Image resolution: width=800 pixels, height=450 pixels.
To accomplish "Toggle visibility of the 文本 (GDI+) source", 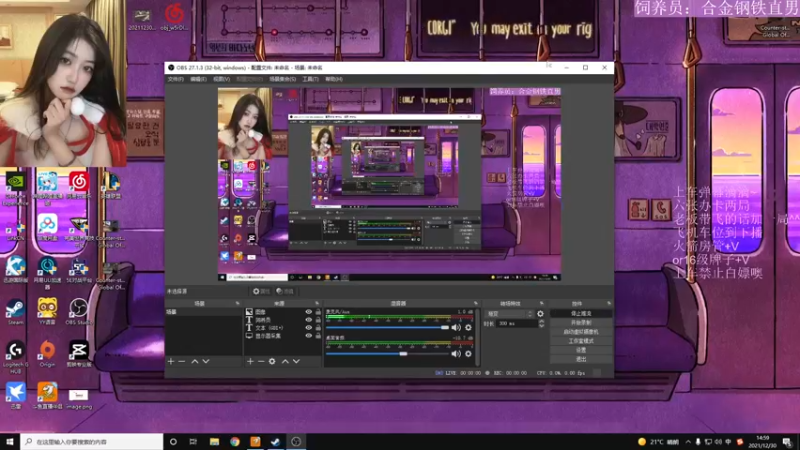I will click(x=308, y=328).
